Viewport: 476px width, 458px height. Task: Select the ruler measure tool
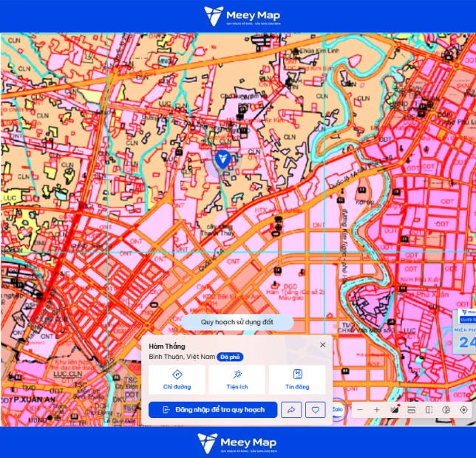click(x=412, y=410)
